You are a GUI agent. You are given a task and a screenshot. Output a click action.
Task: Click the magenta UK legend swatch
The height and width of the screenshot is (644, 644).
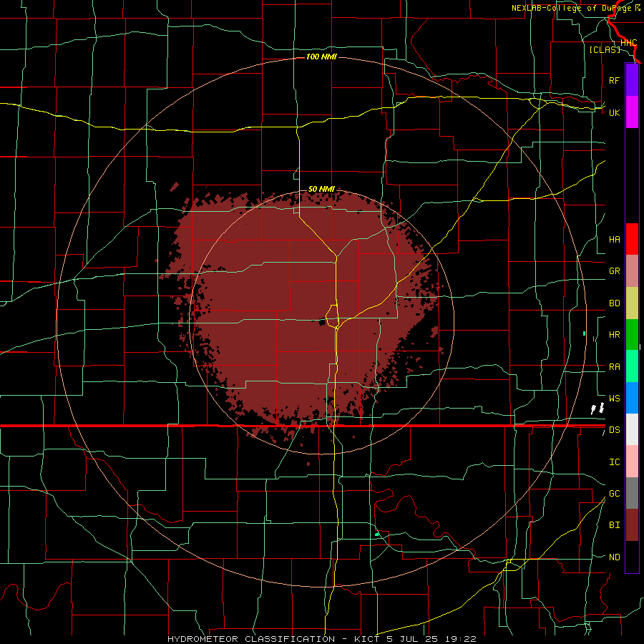(x=632, y=112)
